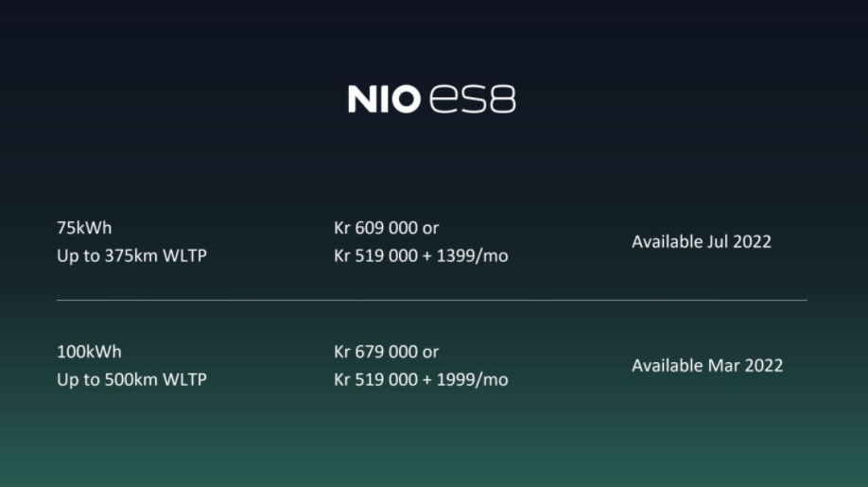This screenshot has height=487, width=868.
Task: Click the 'Available Mar 2022' text
Action: tap(707, 366)
